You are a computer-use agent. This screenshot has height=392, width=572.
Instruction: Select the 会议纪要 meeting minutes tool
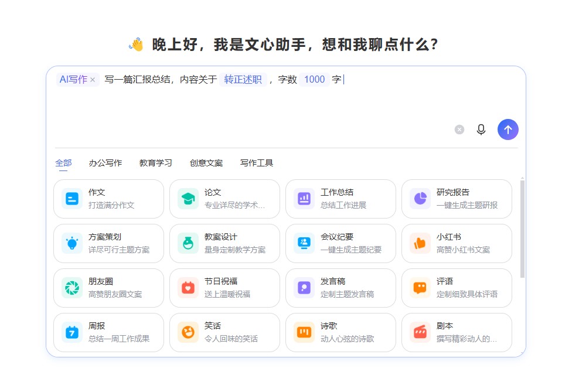[x=340, y=243]
